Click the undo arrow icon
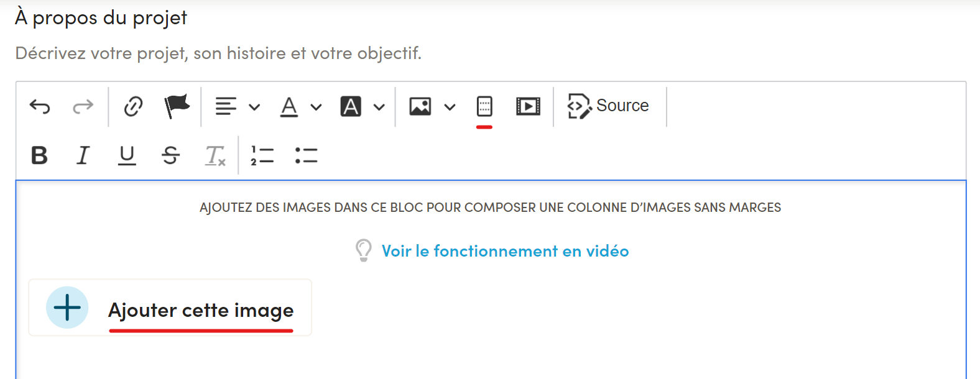 pos(40,107)
